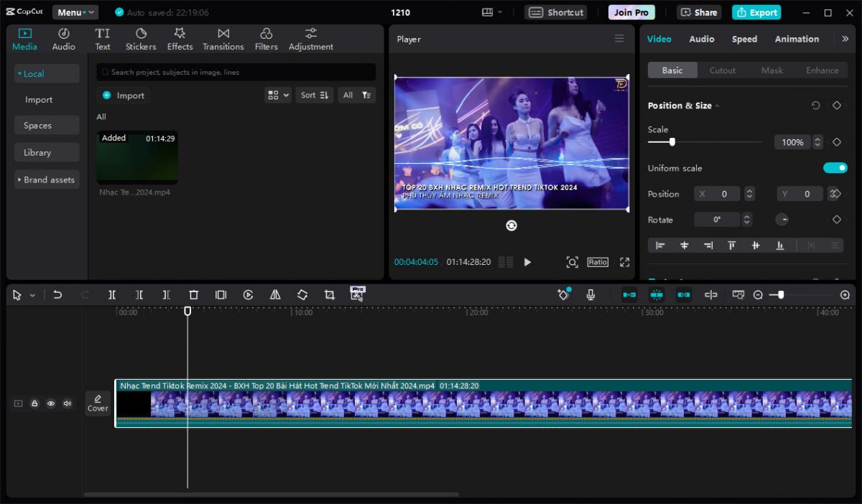The width and height of the screenshot is (862, 504).
Task: Click the Delete trash icon in timeline toolbar
Action: point(193,295)
